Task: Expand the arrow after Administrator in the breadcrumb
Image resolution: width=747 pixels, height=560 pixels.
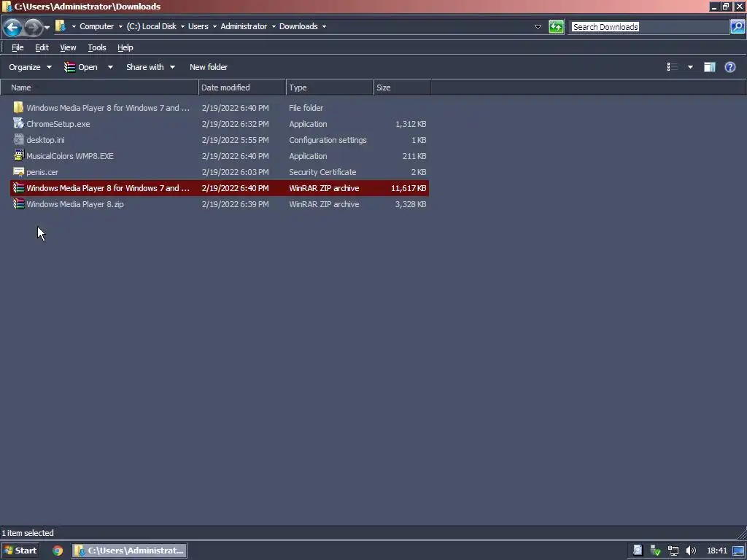Action: point(274,27)
